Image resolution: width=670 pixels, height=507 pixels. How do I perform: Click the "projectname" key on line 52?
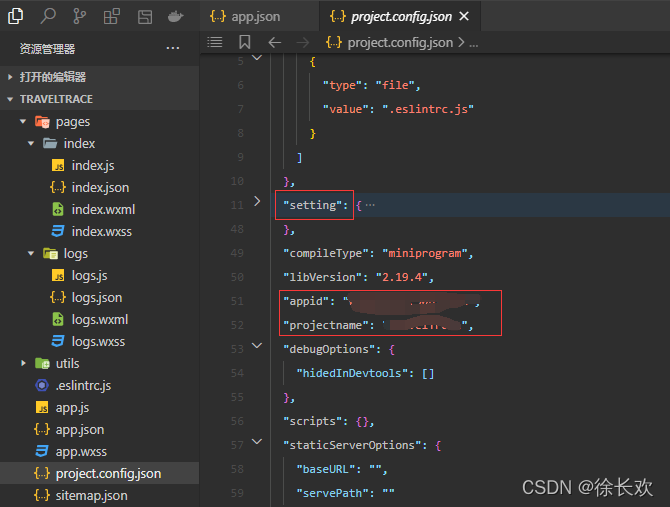[326, 325]
